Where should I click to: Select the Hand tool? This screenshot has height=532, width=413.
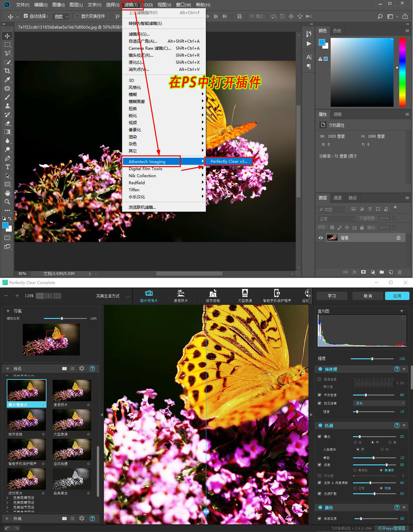[7, 193]
